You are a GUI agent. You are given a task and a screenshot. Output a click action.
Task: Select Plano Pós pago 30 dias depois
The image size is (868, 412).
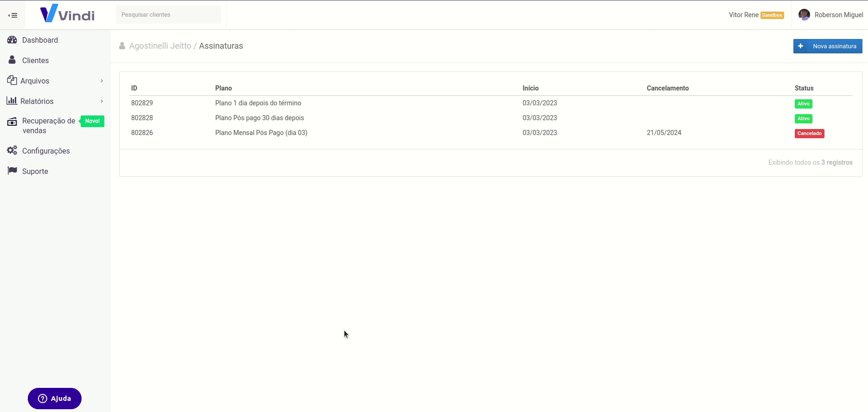tap(260, 118)
